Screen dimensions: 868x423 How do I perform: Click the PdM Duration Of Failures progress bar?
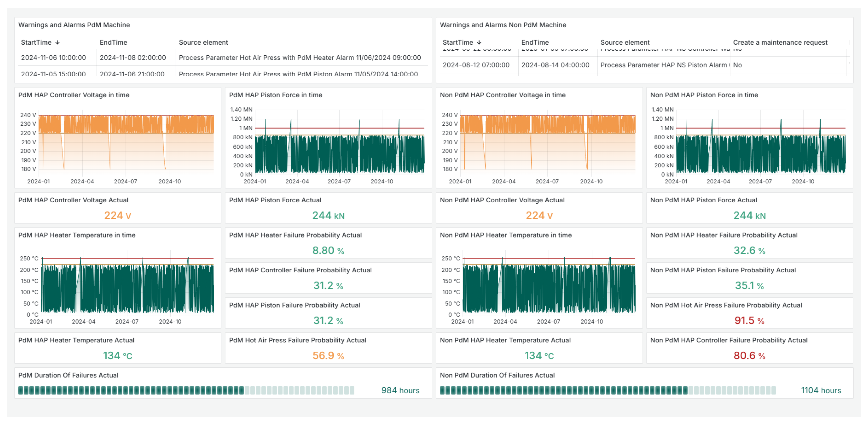[186, 390]
